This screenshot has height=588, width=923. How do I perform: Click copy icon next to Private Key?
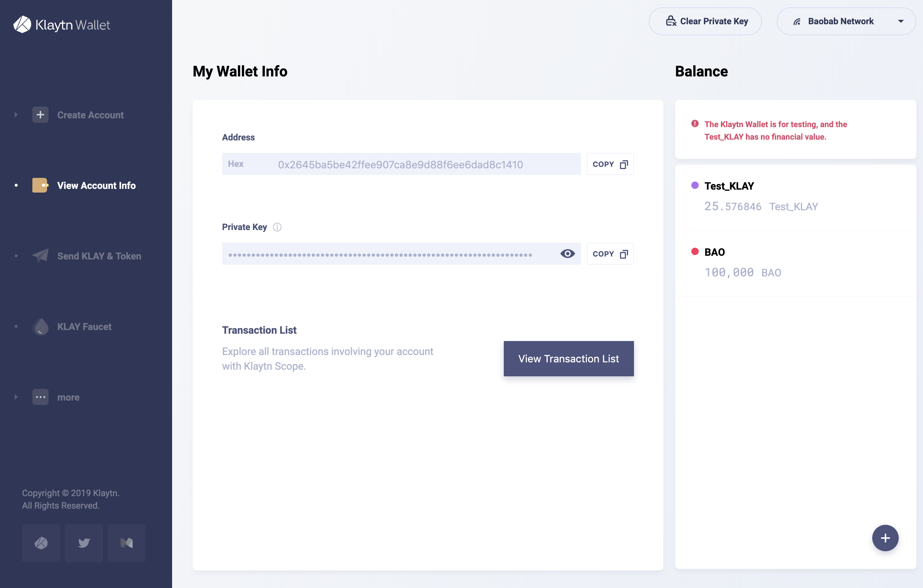click(x=624, y=254)
